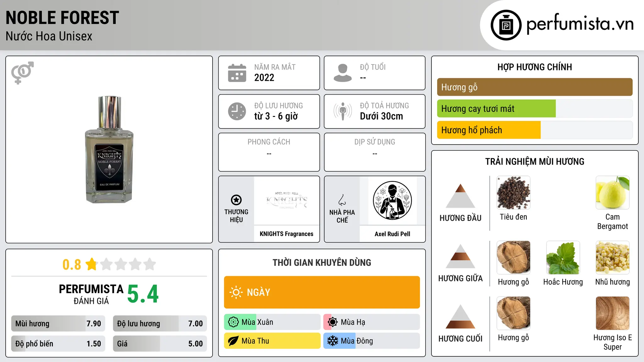
Task: Click the unisex gender symbol icon
Action: [x=22, y=73]
